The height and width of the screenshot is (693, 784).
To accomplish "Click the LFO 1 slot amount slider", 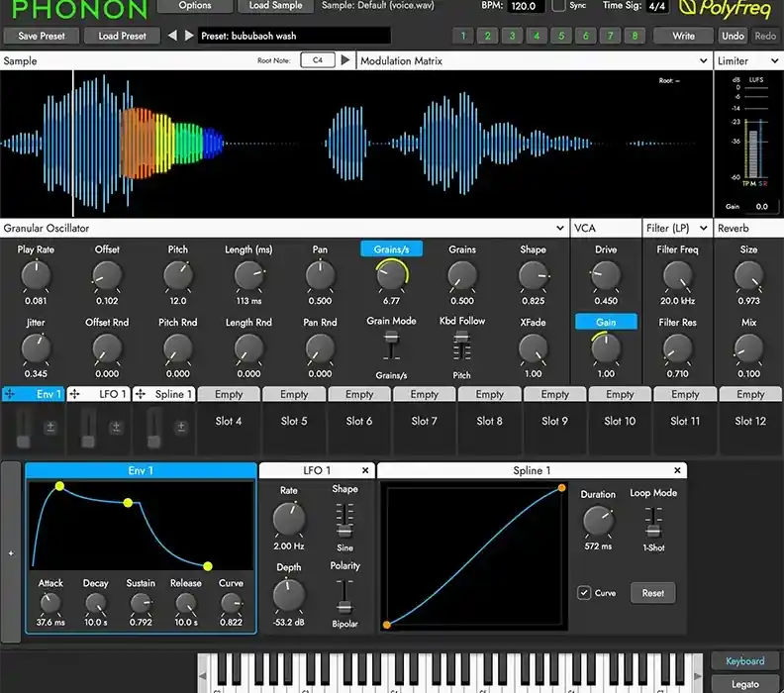I will [x=88, y=428].
